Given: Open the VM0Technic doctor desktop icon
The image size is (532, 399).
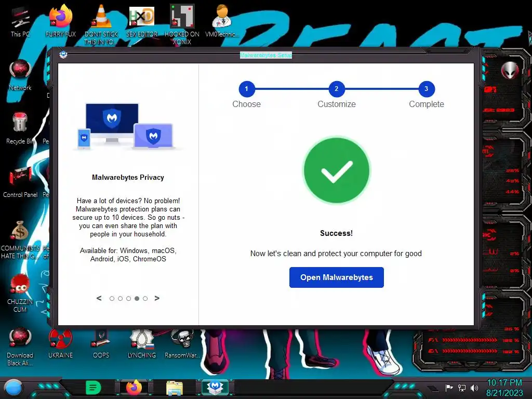Looking at the screenshot, I should pyautogui.click(x=222, y=22).
